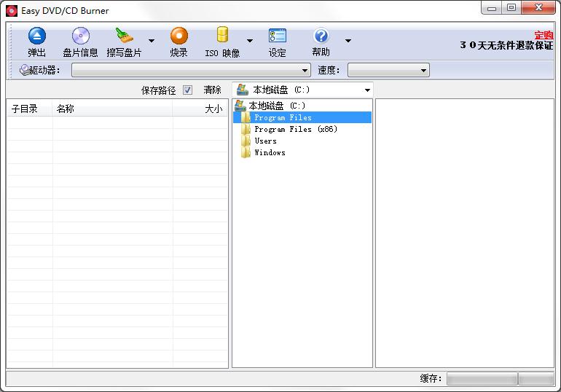Click the Erase Disc (擦写盘片) icon
The image size is (561, 392).
pyautogui.click(x=125, y=36)
